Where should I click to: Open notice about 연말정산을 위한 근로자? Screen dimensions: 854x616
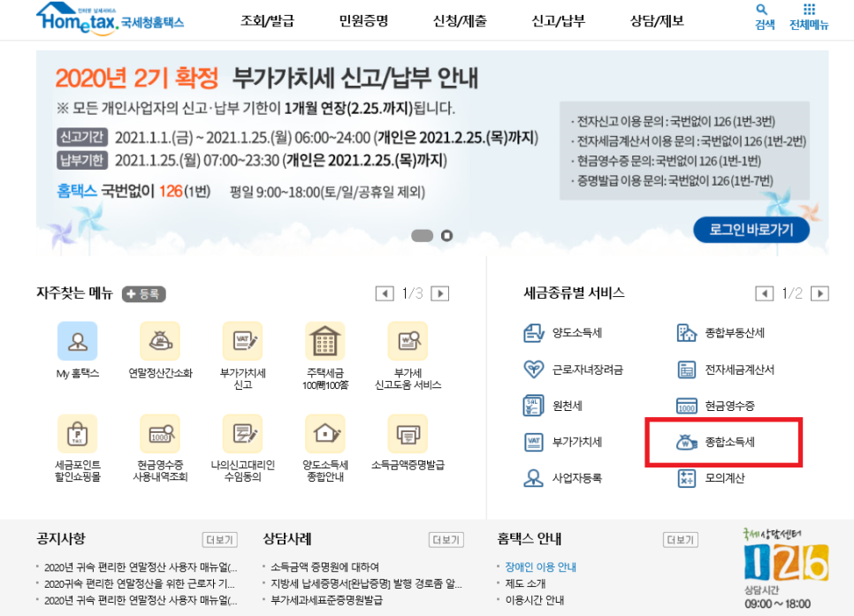140,583
